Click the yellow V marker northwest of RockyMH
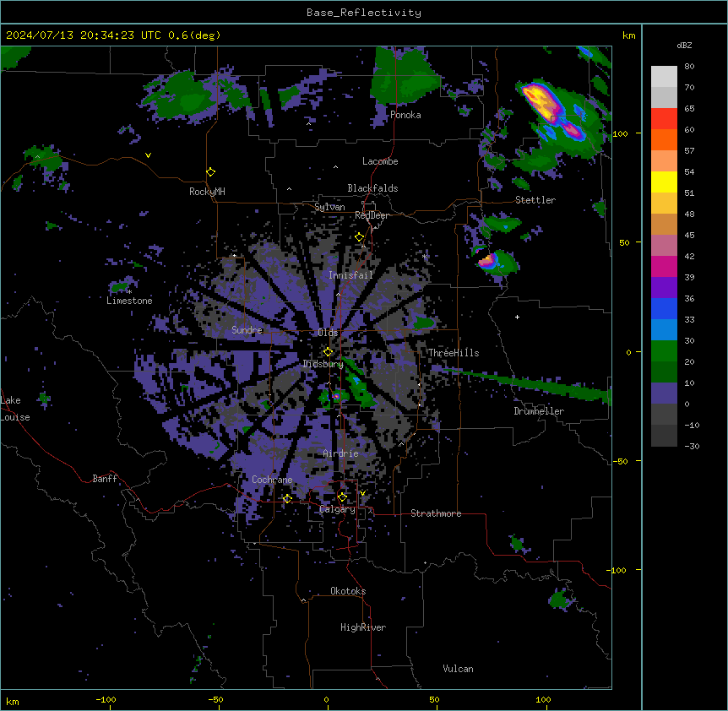728x711 pixels. (x=148, y=155)
